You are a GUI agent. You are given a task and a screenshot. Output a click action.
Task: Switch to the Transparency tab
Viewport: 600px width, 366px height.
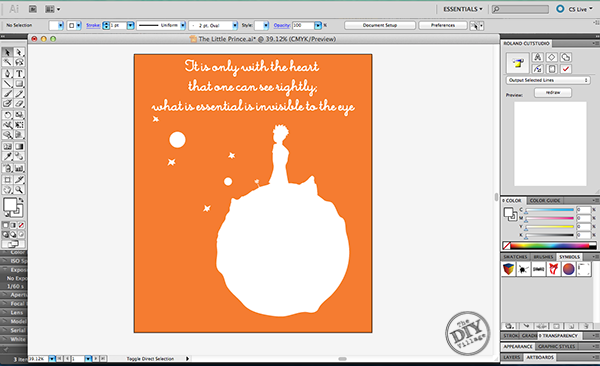point(559,335)
